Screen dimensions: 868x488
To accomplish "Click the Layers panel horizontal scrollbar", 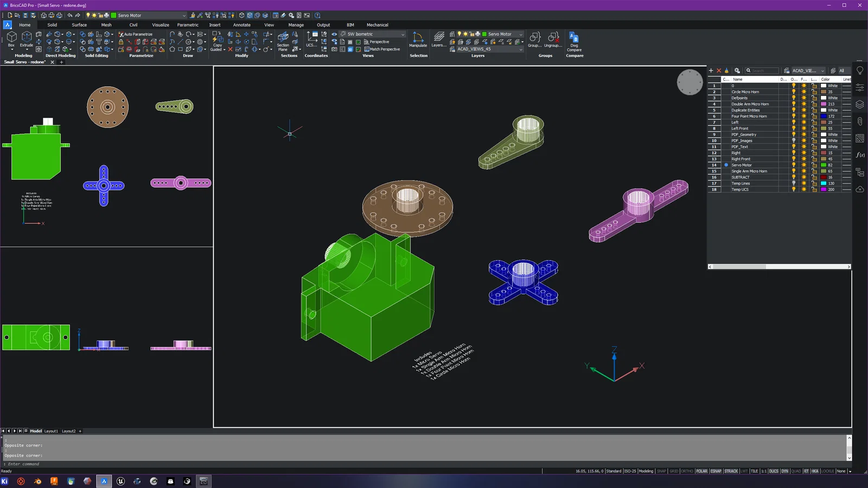I will click(x=780, y=267).
